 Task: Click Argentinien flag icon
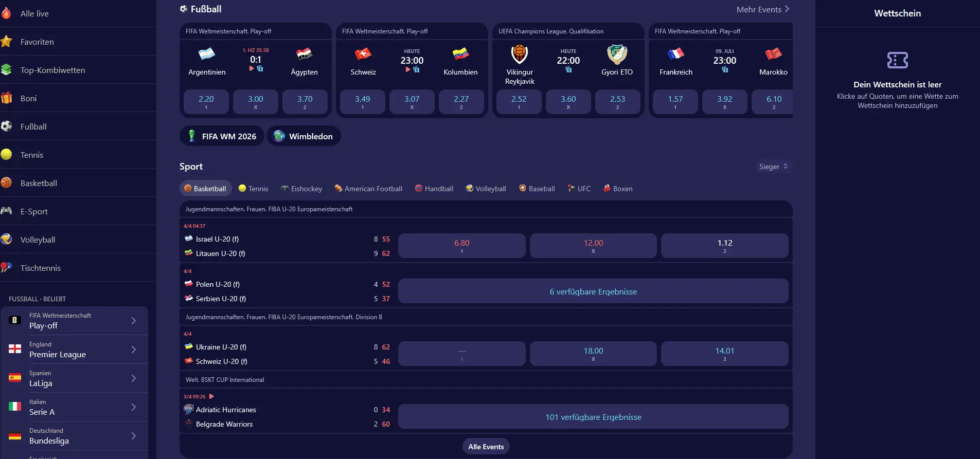207,54
